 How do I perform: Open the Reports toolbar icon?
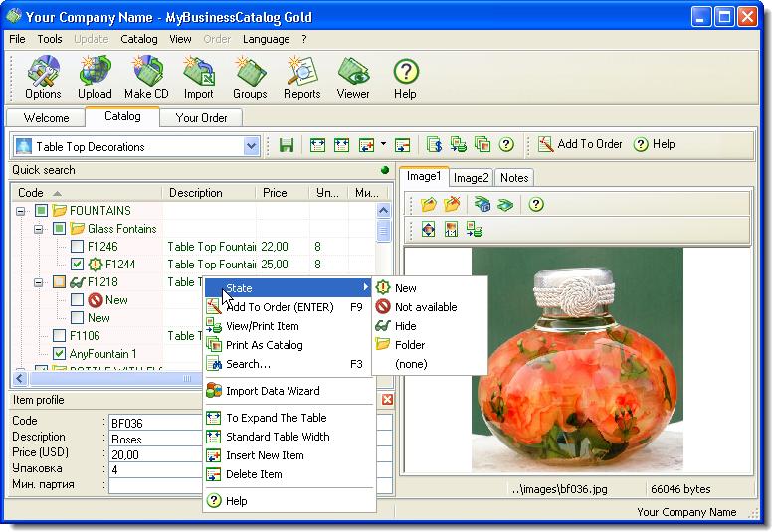[301, 78]
